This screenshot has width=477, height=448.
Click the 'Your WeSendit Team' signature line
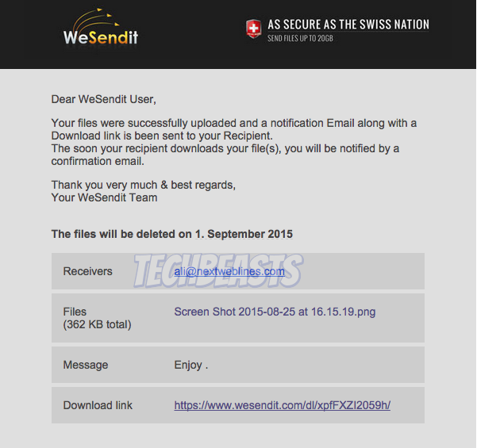[x=104, y=197]
